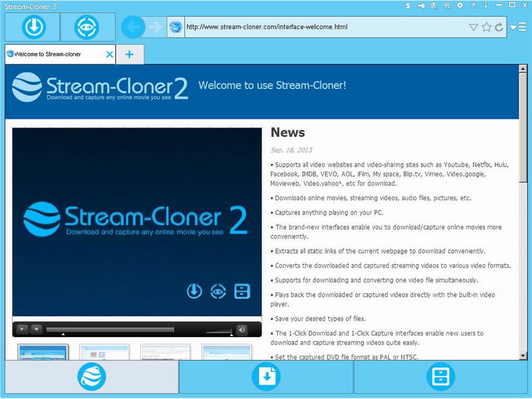The width and height of the screenshot is (532, 399).
Task: Open a new tab with the plus button
Action: coord(130,54)
